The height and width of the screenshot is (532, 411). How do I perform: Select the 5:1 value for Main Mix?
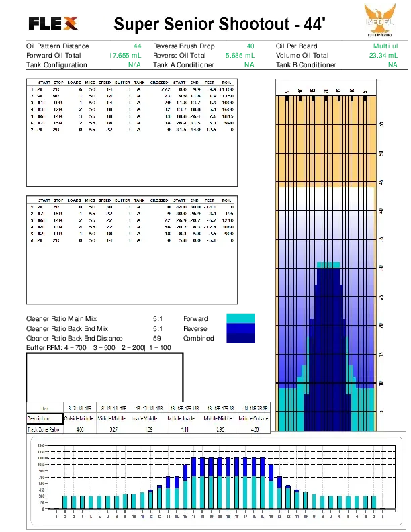pyautogui.click(x=158, y=319)
